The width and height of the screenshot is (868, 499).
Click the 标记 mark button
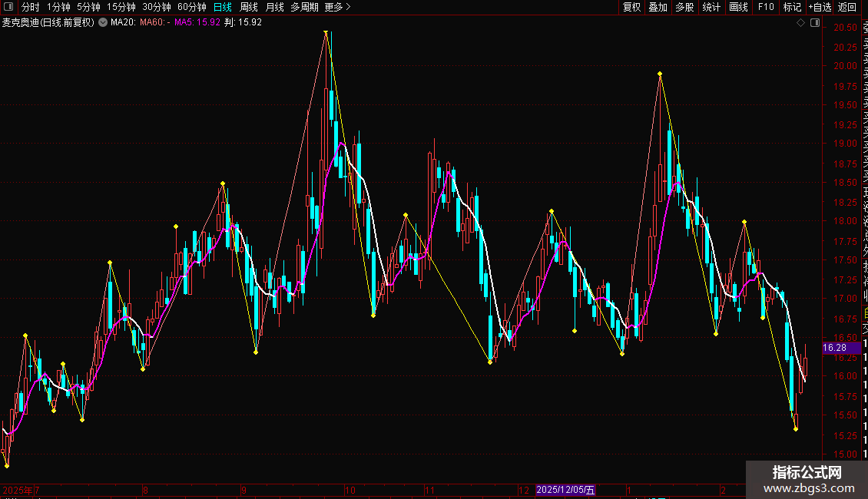[792, 7]
